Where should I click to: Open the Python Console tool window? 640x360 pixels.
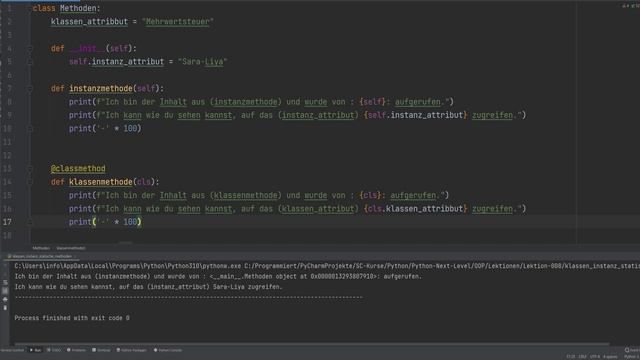[x=168, y=350]
